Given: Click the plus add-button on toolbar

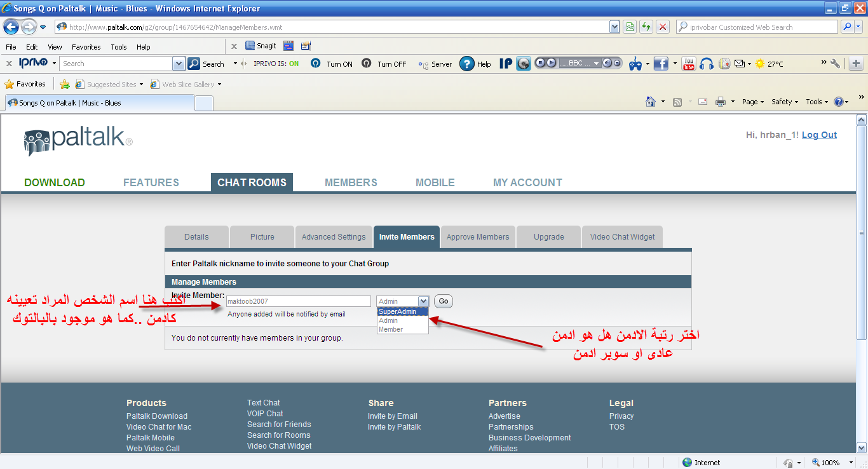Looking at the screenshot, I should coord(856,64).
